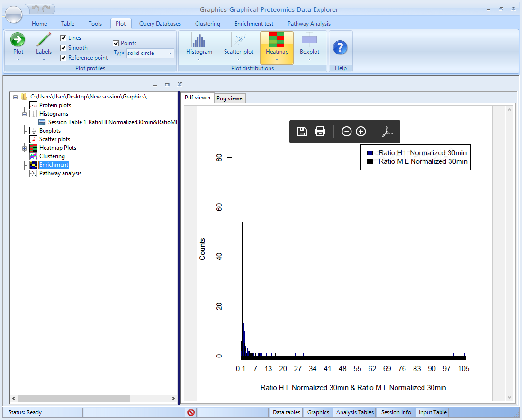The height and width of the screenshot is (420, 522).
Task: Open the Analysis Tables bottom tab
Action: pyautogui.click(x=355, y=412)
